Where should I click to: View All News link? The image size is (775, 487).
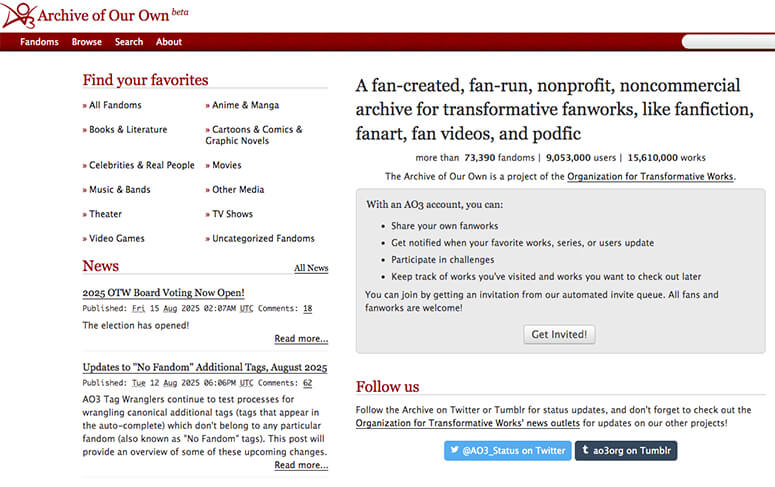311,267
